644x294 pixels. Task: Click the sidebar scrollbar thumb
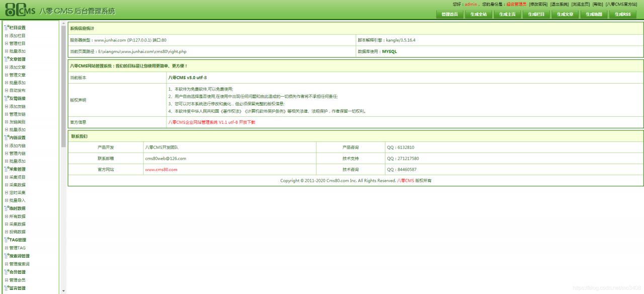coord(63,86)
